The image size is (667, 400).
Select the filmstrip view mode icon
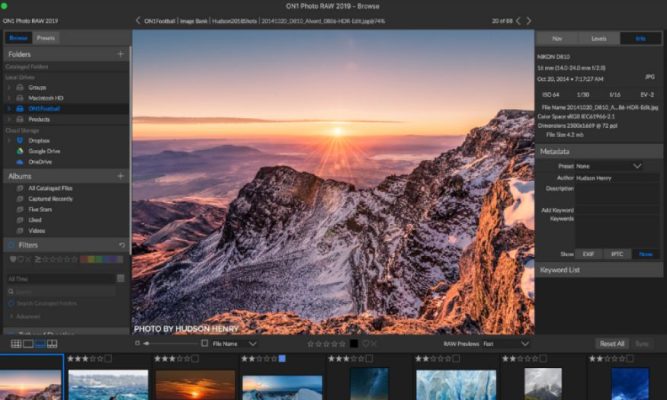point(40,344)
